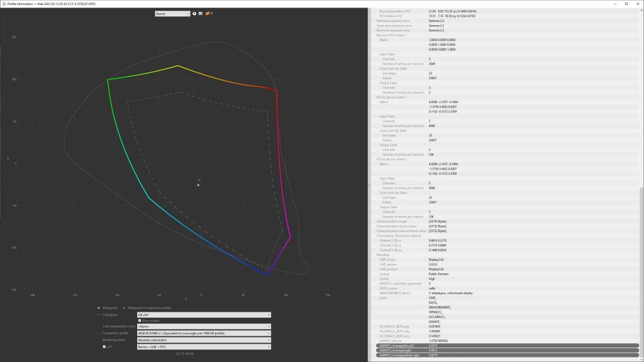Open the orange 3D view icon menu

(209, 14)
